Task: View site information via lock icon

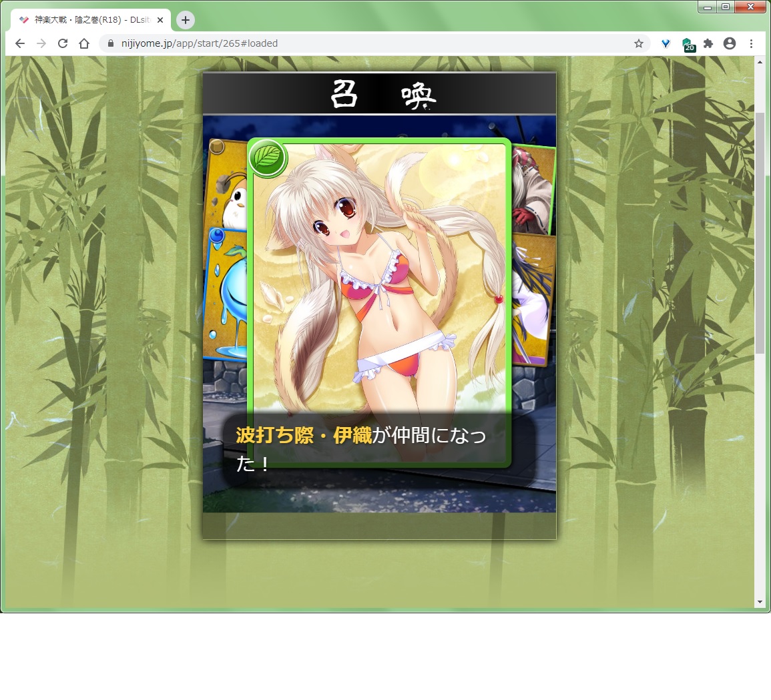Action: click(x=111, y=43)
